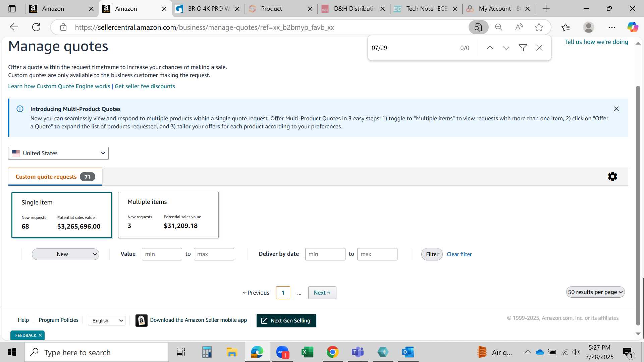Open Windows Start menu
Viewport: 644px width, 362px height.
coord(12,352)
